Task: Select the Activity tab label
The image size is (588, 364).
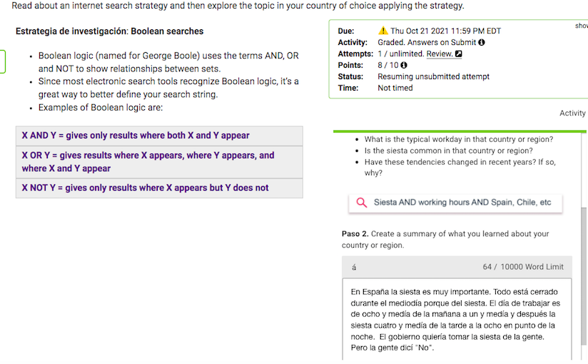Action: point(572,113)
